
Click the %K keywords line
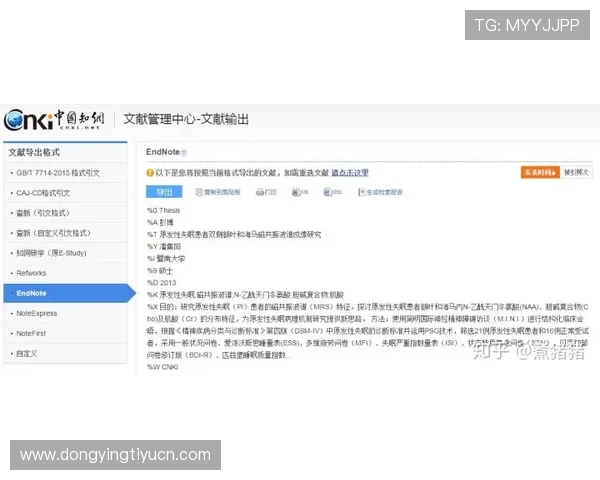click(245, 295)
